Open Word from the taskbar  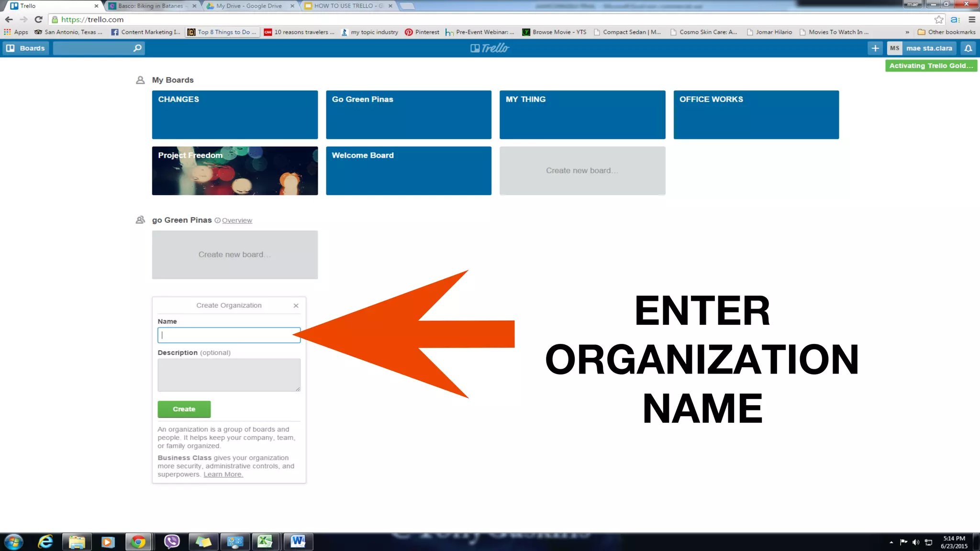coord(298,542)
